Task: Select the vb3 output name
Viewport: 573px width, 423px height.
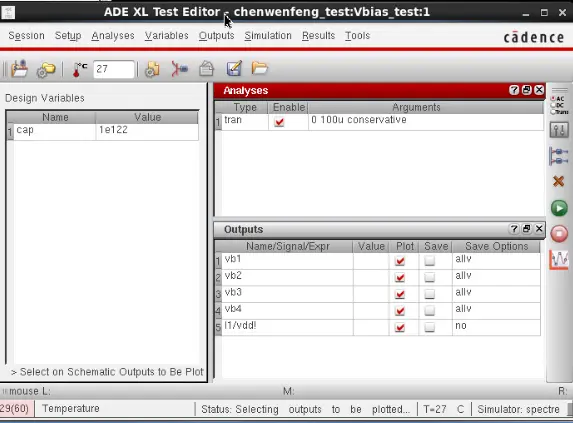Action: pyautogui.click(x=287, y=294)
